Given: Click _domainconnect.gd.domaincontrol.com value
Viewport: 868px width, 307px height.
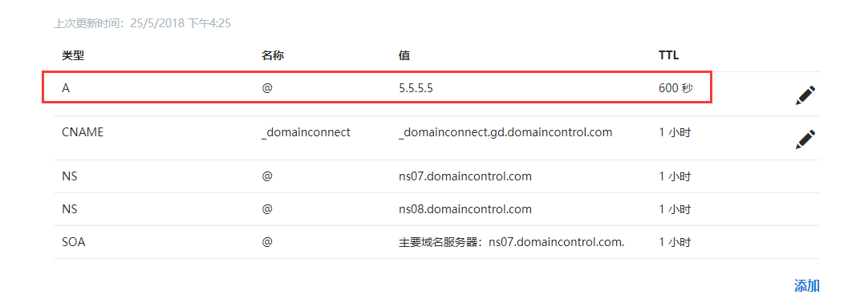Looking at the screenshot, I should pyautogui.click(x=505, y=133).
